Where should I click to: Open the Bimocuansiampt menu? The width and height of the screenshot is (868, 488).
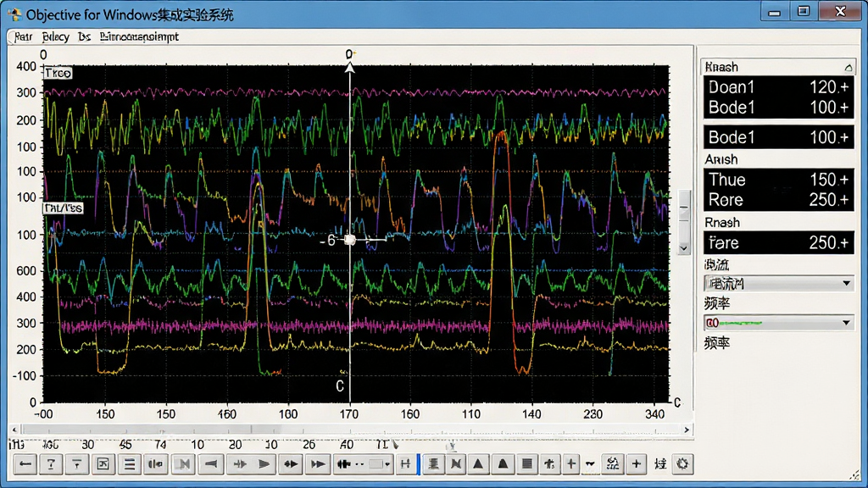(139, 37)
